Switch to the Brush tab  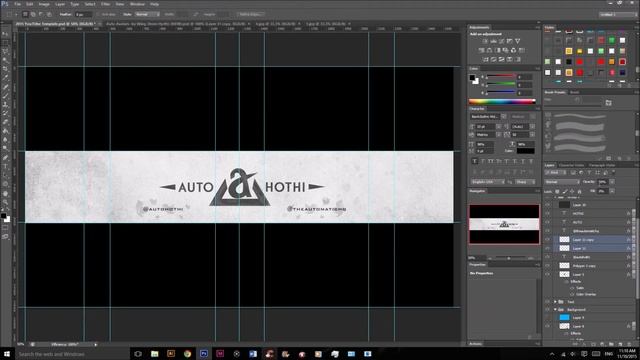click(x=574, y=92)
